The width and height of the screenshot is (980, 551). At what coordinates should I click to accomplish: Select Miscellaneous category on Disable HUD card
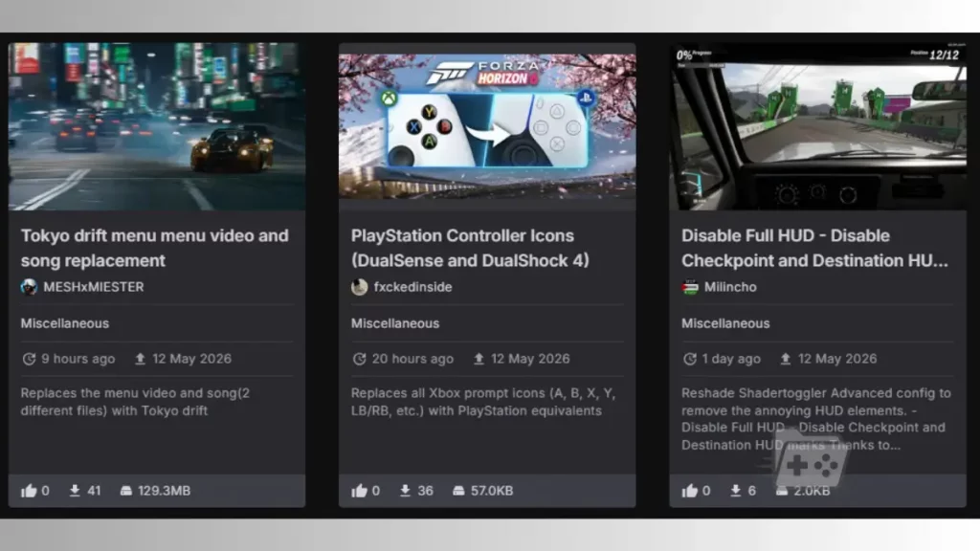725,323
